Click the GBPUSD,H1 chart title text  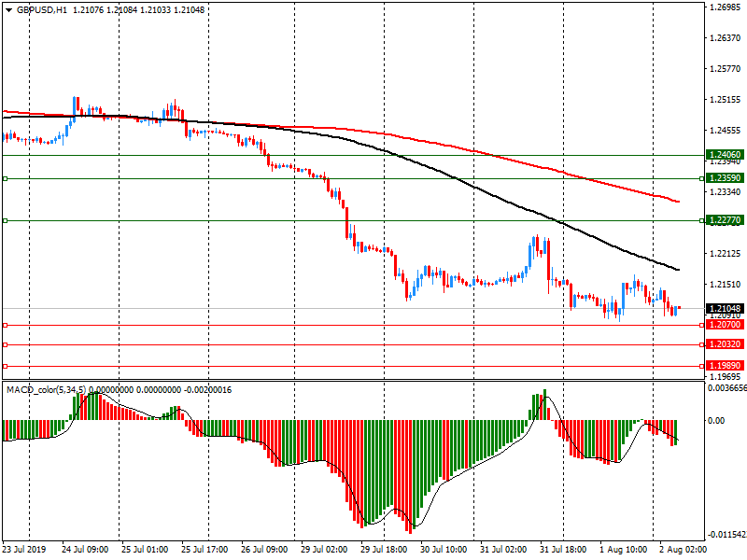click(42, 10)
